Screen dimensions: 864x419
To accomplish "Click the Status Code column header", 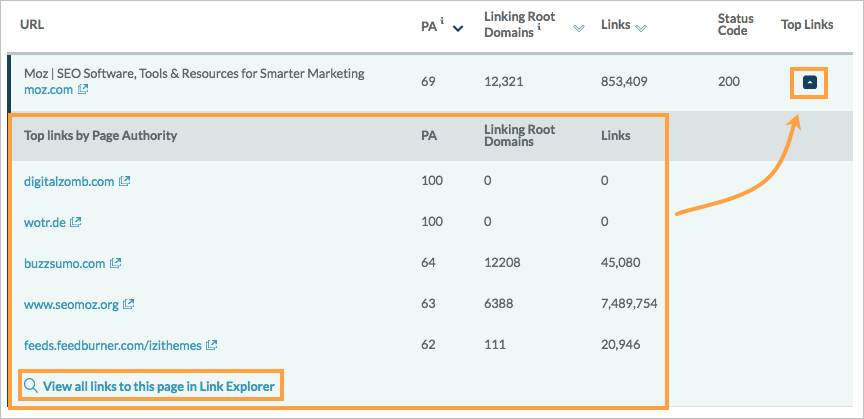I will (x=735, y=25).
